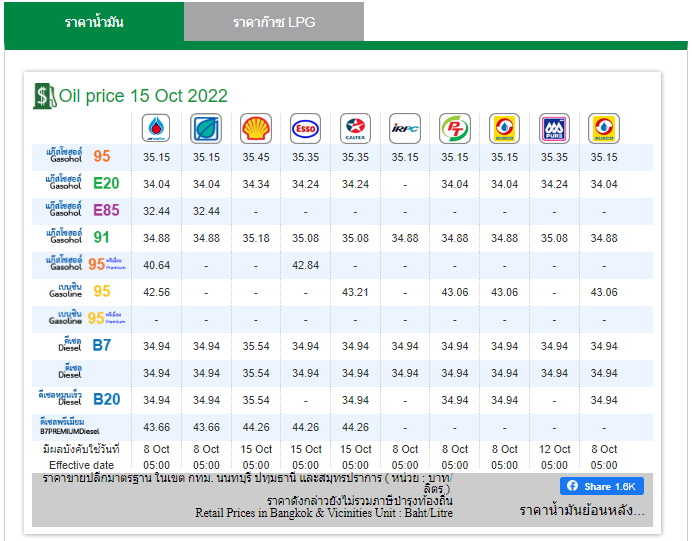Click the Susco logo between PT and Pure

point(504,128)
